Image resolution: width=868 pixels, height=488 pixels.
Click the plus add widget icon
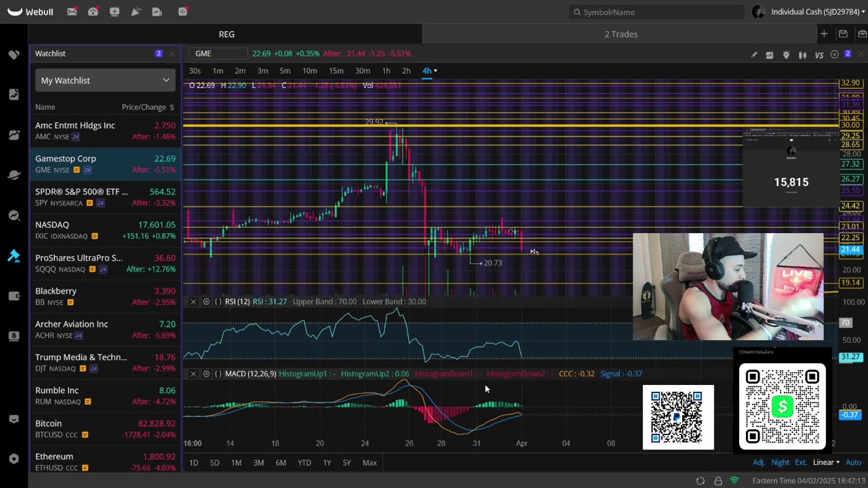pos(824,34)
